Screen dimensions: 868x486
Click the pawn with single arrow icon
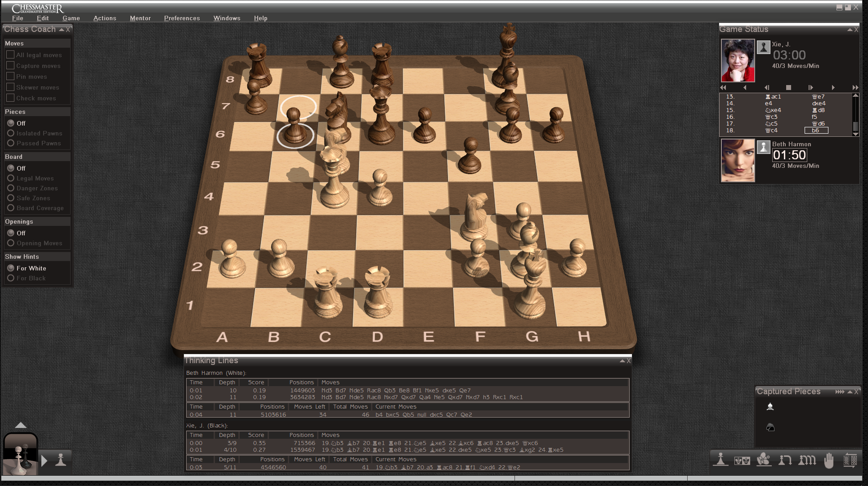point(785,460)
